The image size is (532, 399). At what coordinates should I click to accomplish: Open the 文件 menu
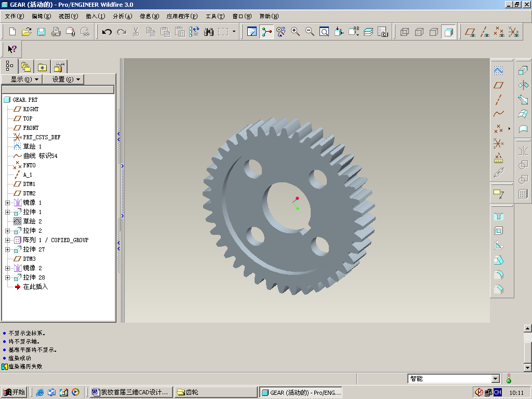coord(14,16)
